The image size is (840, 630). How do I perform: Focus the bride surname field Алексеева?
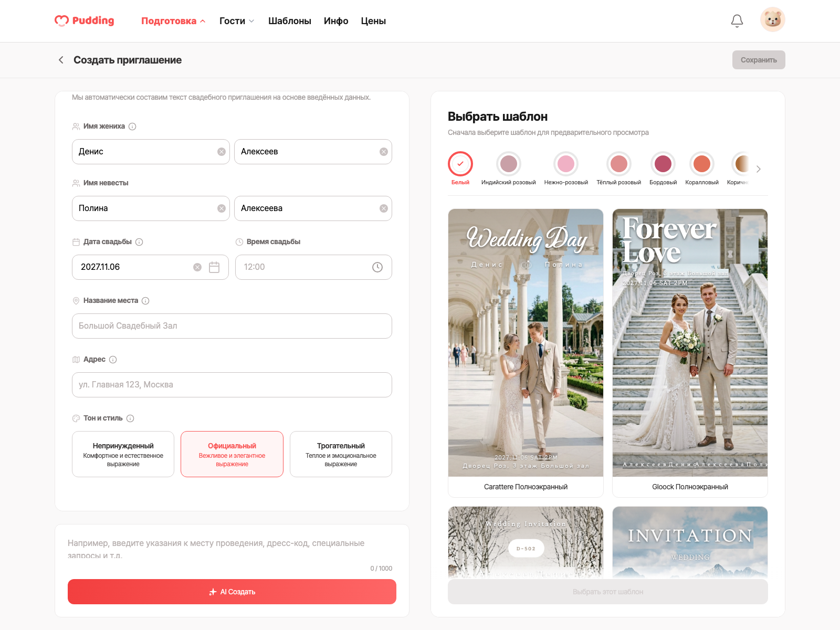pos(313,208)
